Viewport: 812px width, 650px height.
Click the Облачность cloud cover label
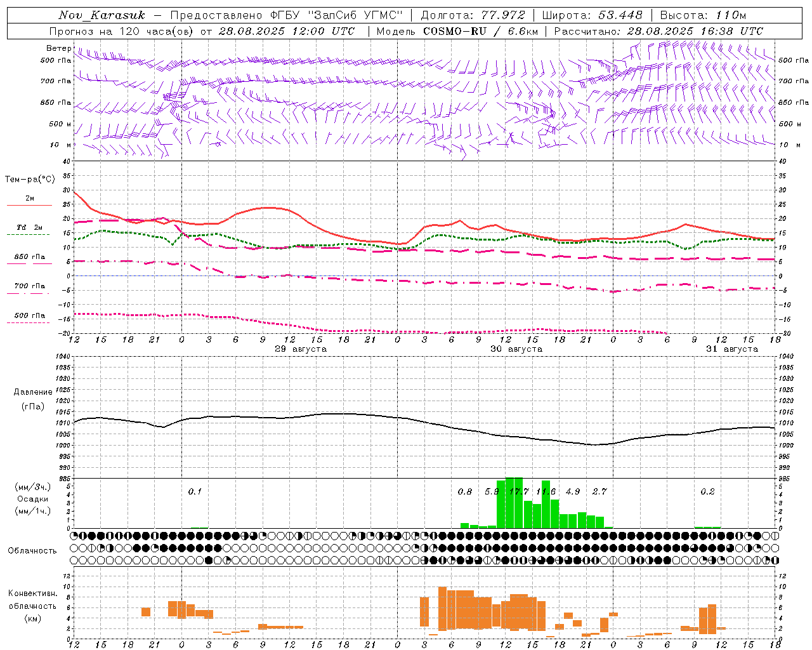pos(32,550)
